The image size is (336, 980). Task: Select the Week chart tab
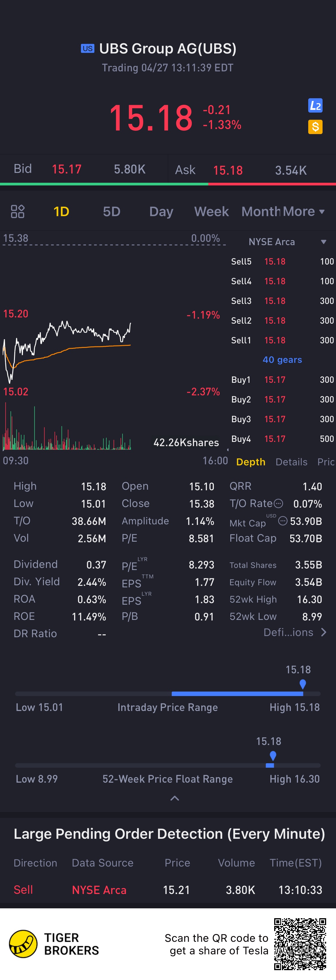click(211, 211)
